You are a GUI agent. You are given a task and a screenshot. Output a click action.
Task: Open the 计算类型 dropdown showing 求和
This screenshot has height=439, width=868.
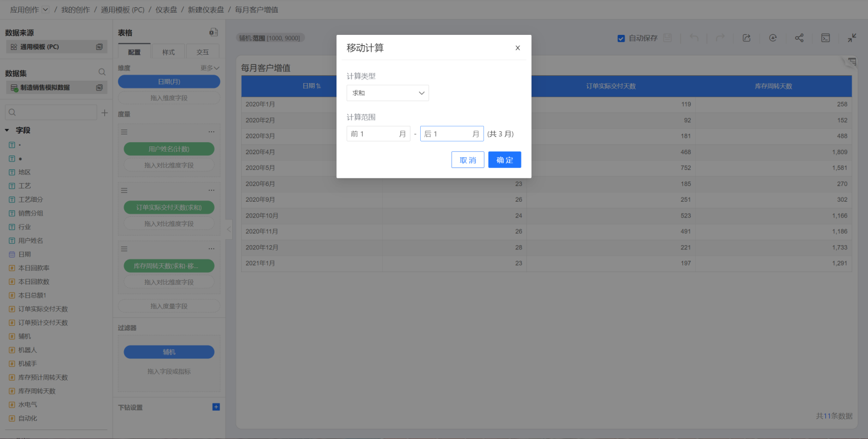coord(388,93)
